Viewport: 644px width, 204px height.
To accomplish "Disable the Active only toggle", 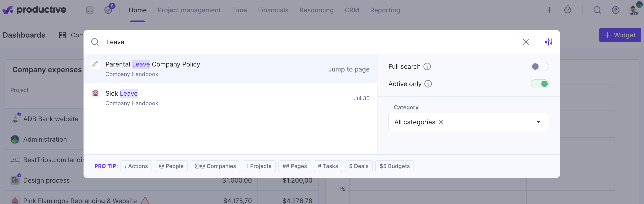I will 540,84.
